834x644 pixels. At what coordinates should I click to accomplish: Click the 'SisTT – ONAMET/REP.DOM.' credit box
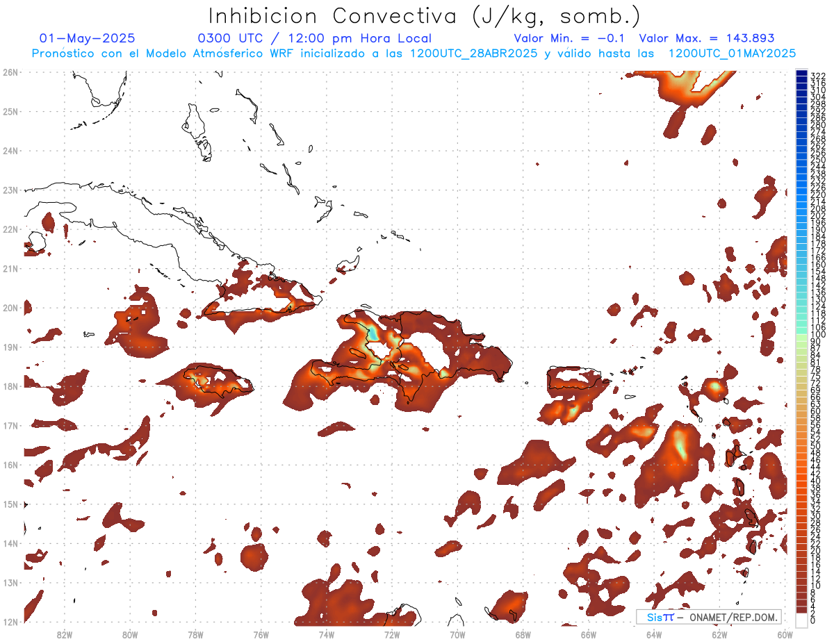710,617
